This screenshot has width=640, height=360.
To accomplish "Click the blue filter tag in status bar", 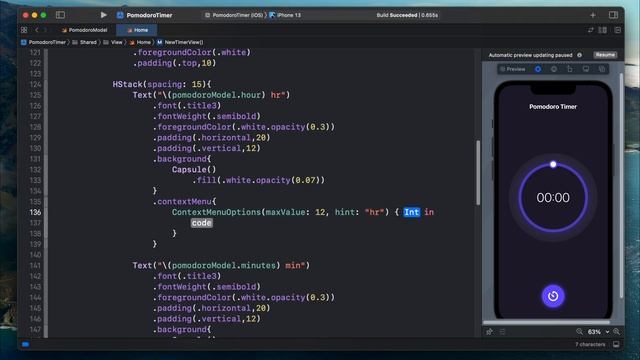I will click(x=25, y=344).
